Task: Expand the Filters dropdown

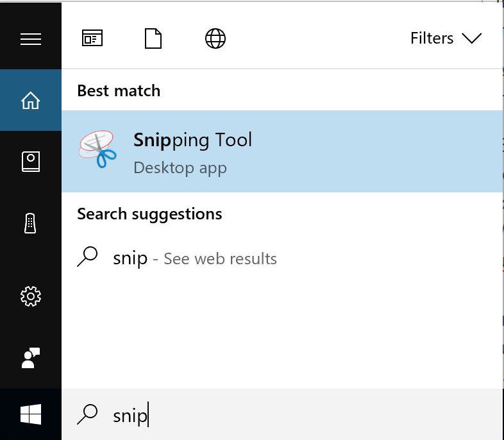Action: 446,38
